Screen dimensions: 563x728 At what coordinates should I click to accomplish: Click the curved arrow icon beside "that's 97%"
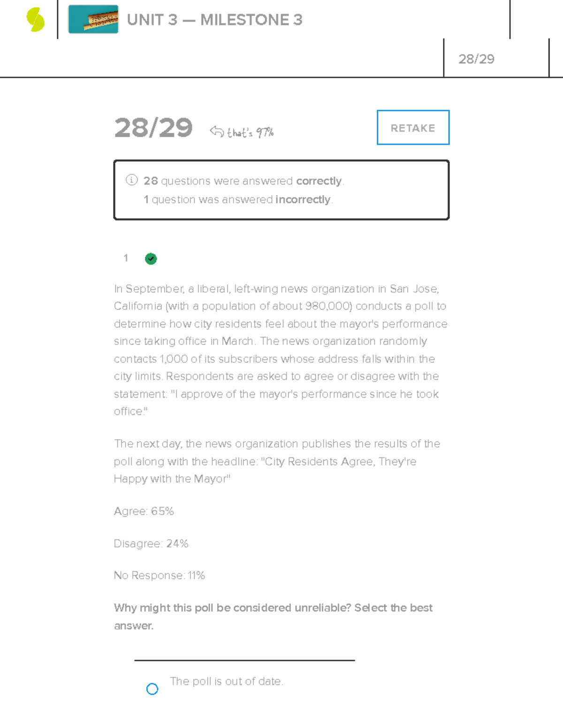click(217, 131)
